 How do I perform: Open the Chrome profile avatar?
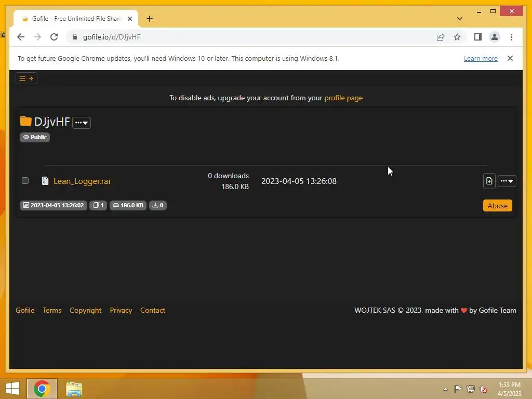[495, 37]
